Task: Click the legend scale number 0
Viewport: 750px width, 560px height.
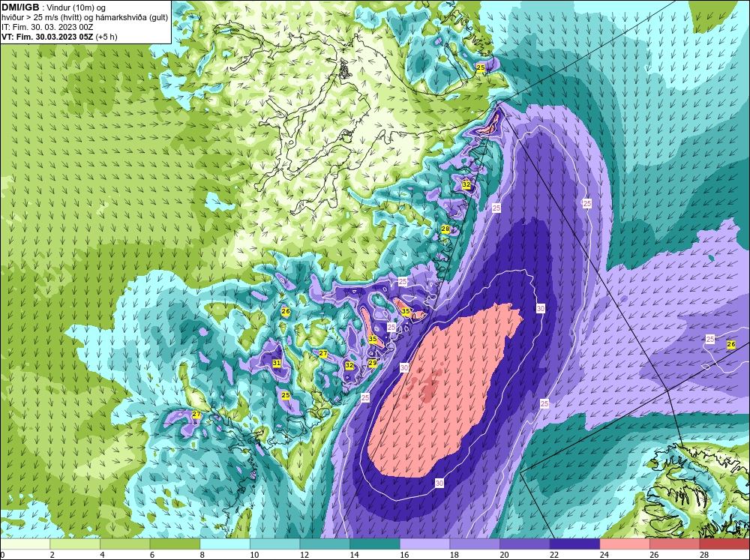Action: (x=2, y=555)
